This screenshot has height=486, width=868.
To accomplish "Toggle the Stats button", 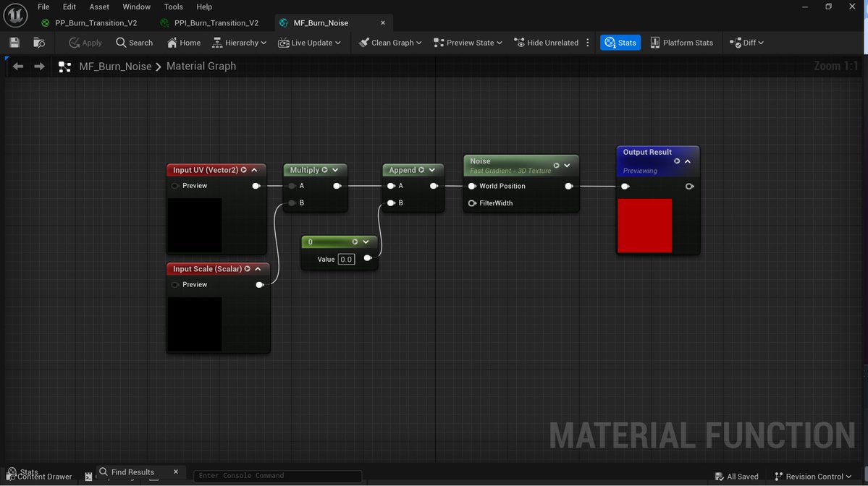I will pyautogui.click(x=620, y=43).
